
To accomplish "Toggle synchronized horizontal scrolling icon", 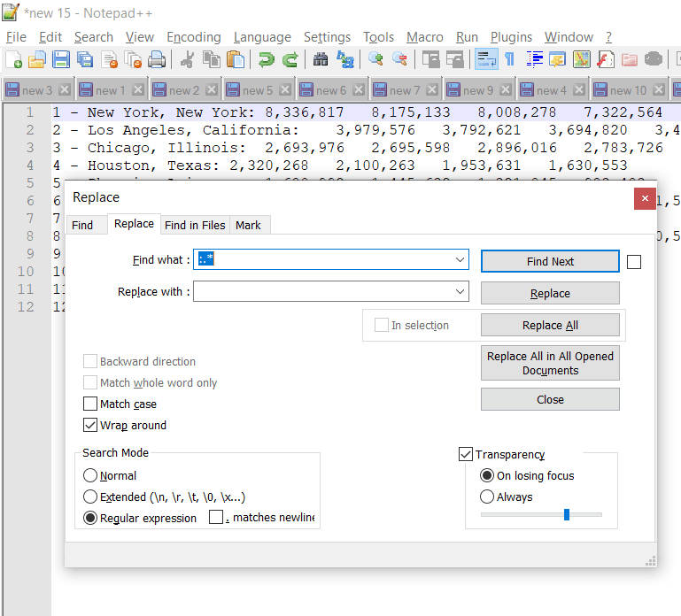I will tap(454, 59).
